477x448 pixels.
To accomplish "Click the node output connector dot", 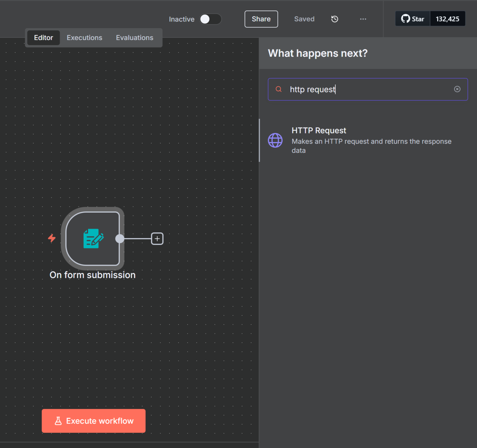I will pos(120,239).
